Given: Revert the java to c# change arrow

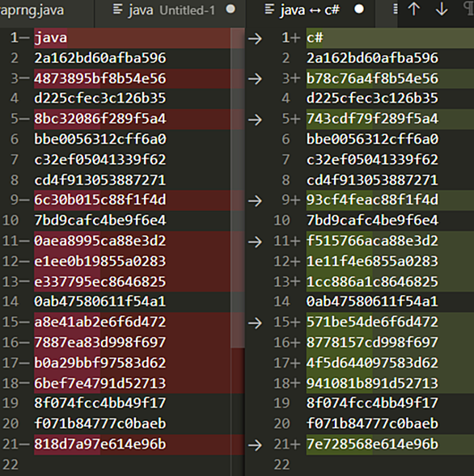Looking at the screenshot, I should pos(255,39).
